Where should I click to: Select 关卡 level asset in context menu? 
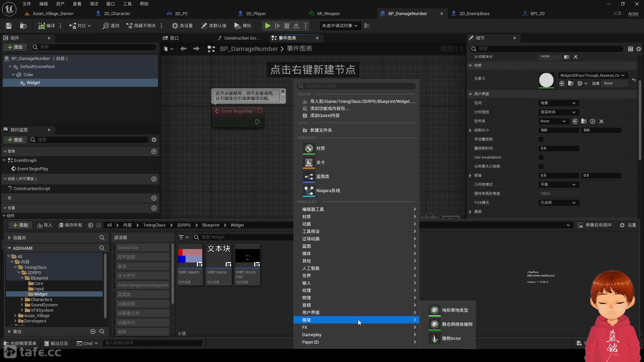320,163
